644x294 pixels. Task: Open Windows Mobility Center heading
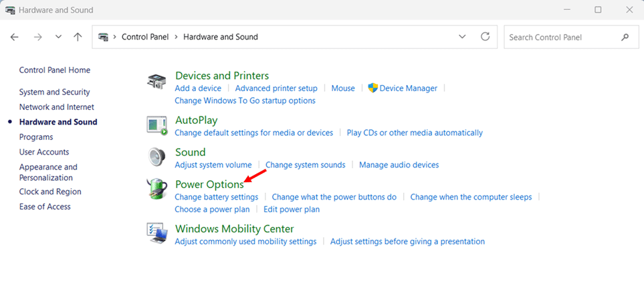[235, 228]
